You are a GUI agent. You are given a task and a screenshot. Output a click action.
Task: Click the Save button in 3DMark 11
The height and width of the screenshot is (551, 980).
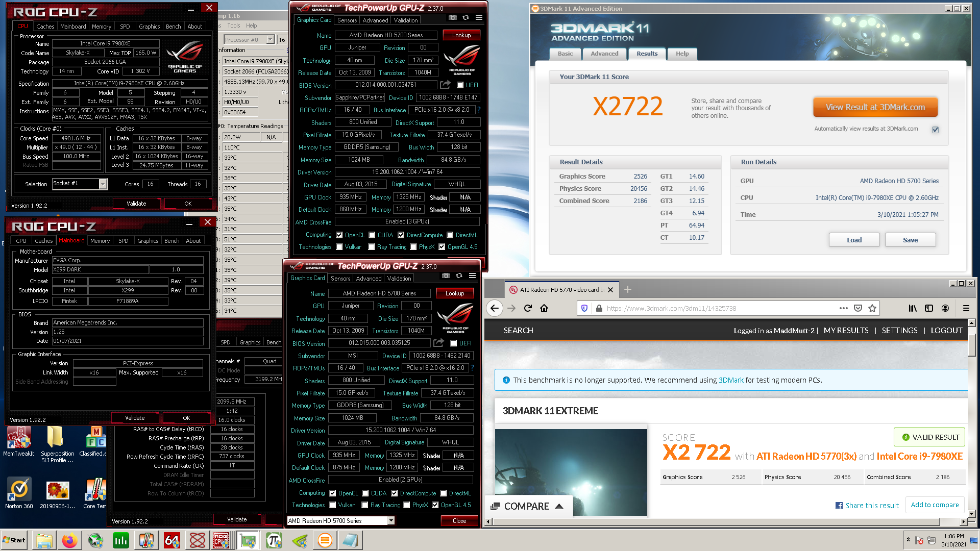(910, 240)
